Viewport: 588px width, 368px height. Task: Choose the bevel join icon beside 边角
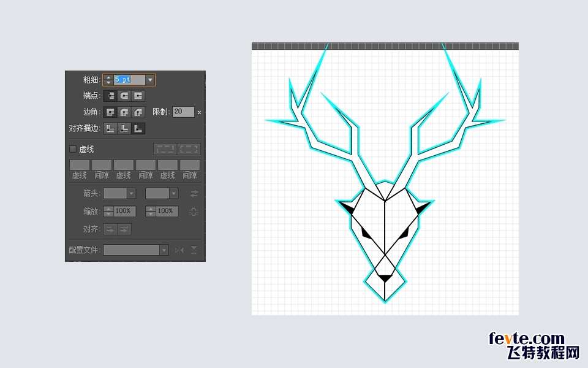click(x=138, y=112)
